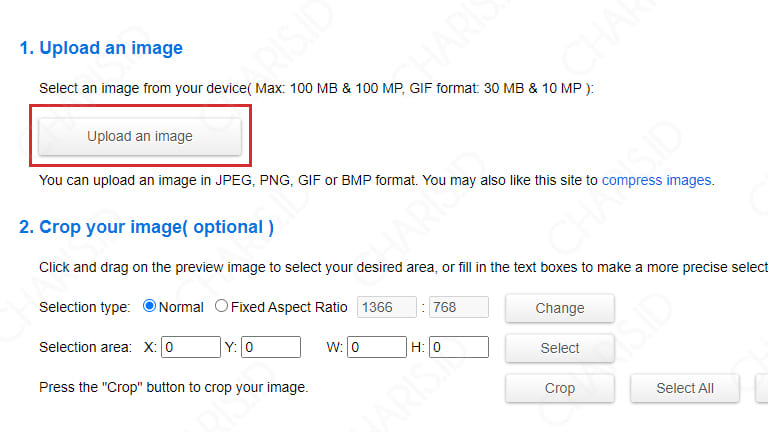Click the Select All button

pyautogui.click(x=685, y=388)
